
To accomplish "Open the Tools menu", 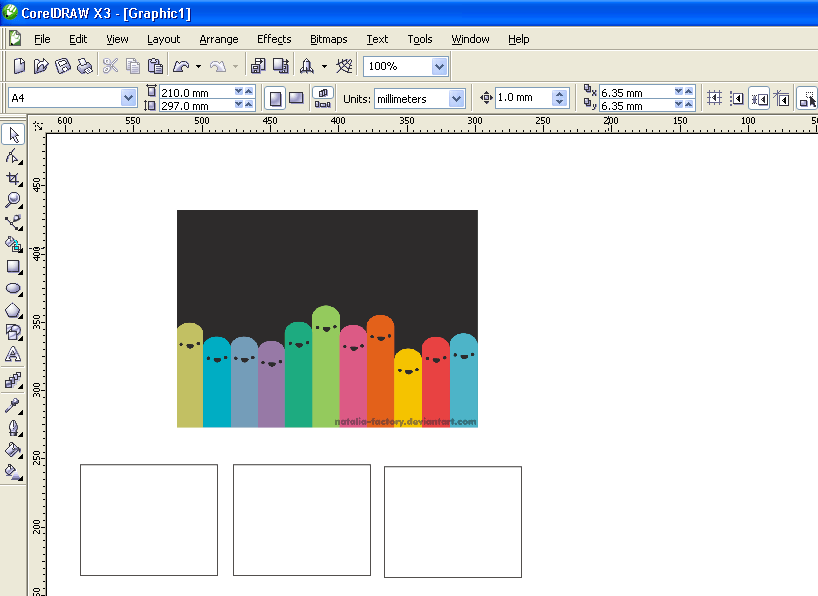I will tap(420, 39).
